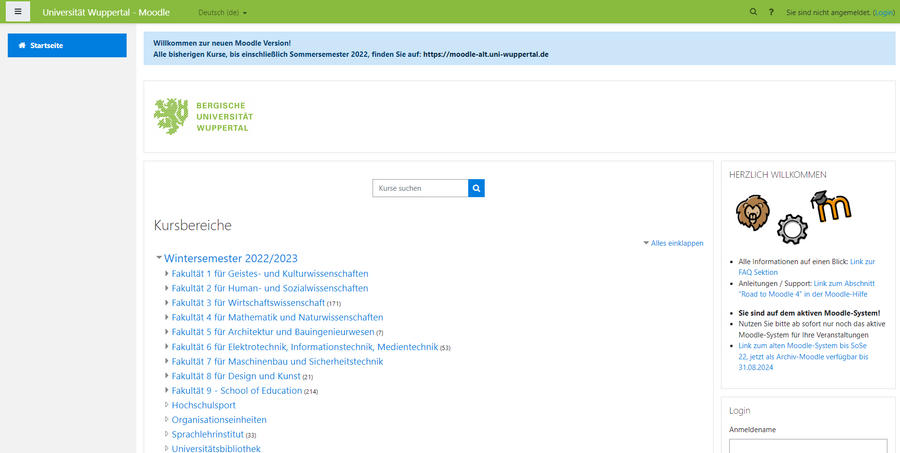Open 'Road to Moodle 4' help link
Image resolution: width=900 pixels, height=453 pixels.
tap(806, 289)
